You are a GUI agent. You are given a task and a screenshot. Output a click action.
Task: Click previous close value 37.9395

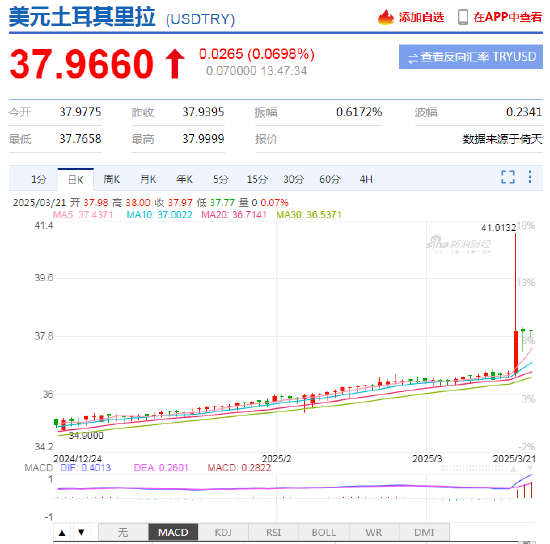pyautogui.click(x=203, y=112)
